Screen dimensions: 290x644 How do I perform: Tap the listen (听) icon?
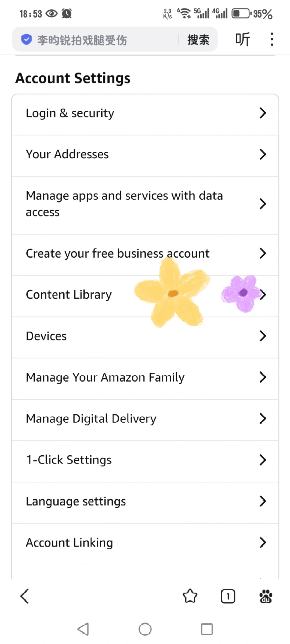coord(243,39)
